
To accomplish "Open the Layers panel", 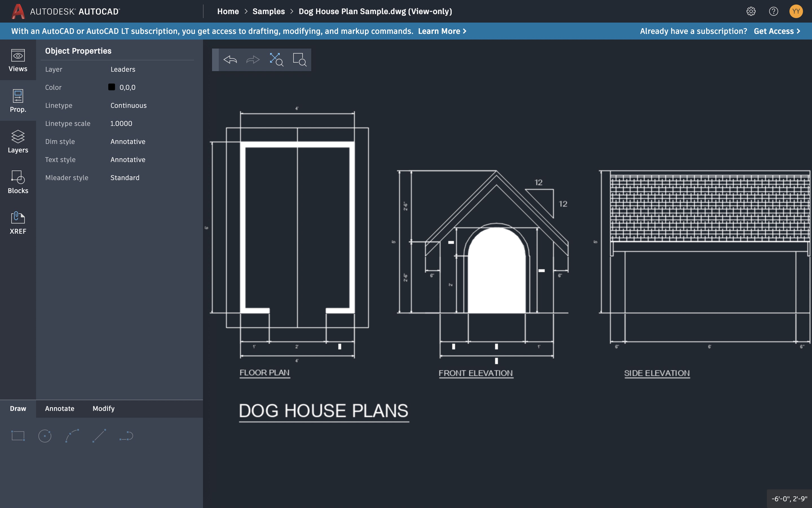I will (x=18, y=141).
